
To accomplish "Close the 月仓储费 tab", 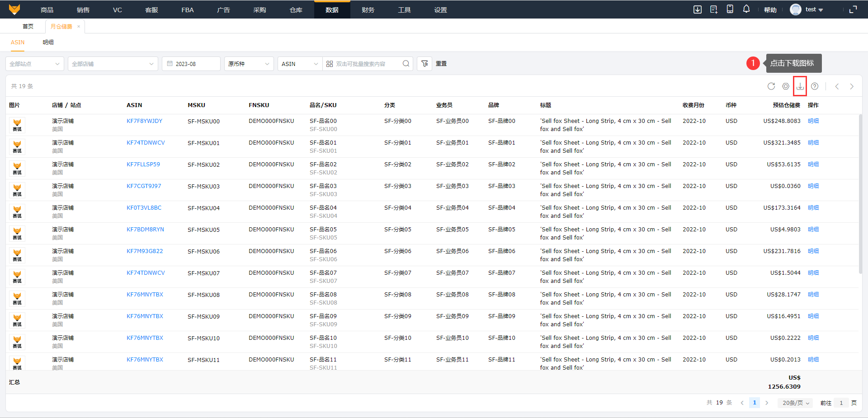I will coord(79,26).
